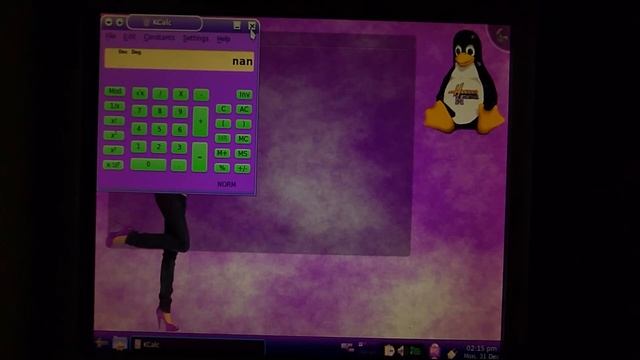Open the Settings menu in KCalc
This screenshot has height=360, width=640.
(x=196, y=38)
